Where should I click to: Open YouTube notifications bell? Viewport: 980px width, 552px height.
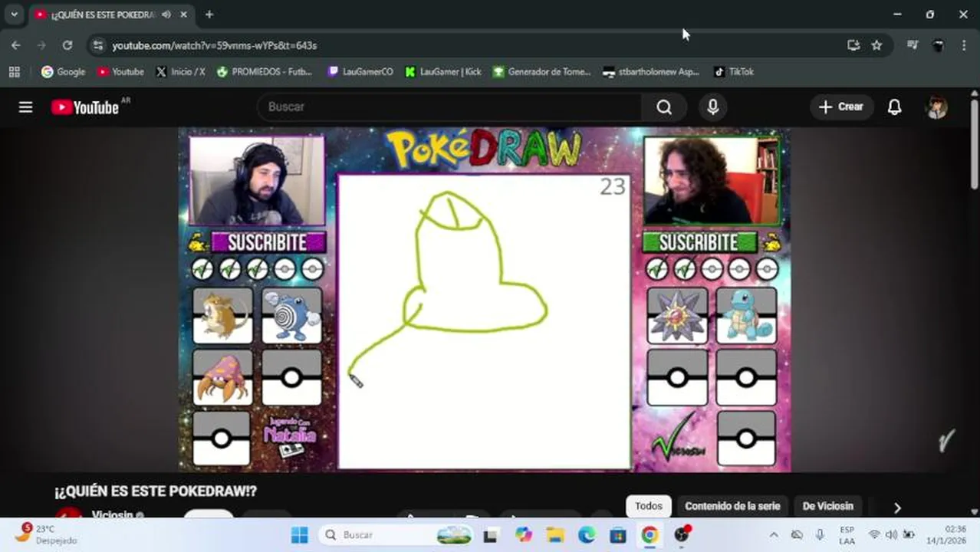(894, 107)
